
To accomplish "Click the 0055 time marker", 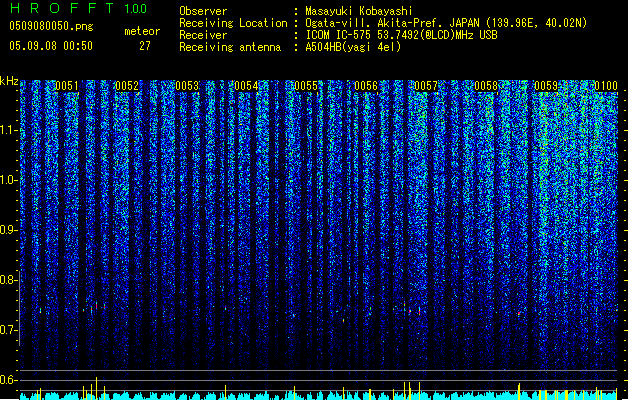I will point(306,86).
